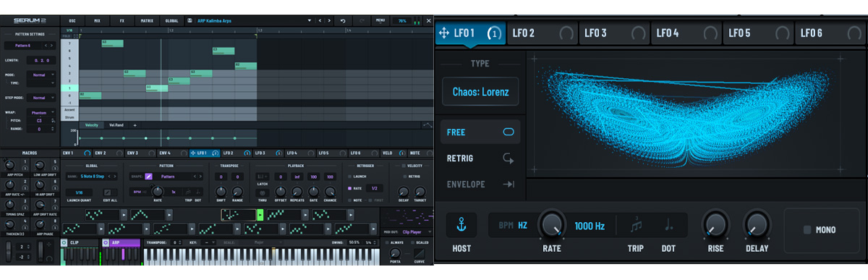Open the Bank 5 Note 8 Step selector
Screen dimensions: 868x280
[92, 177]
